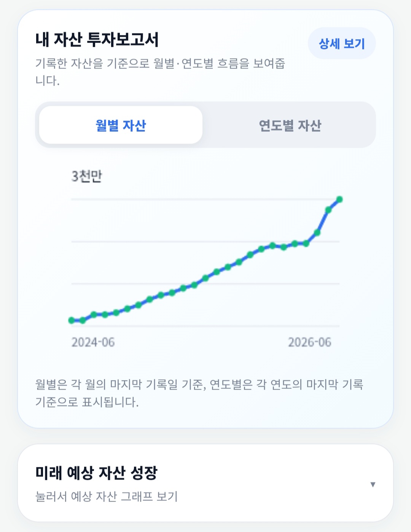Switch to the 월별 자산 tab
The image size is (411, 532).
coord(121,125)
